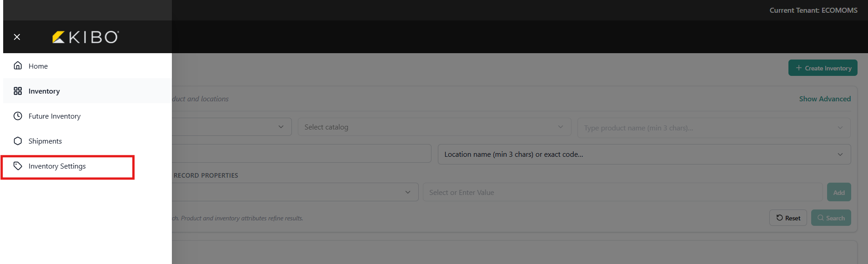Open the record properties dropdown chevron
868x264 pixels.
(x=408, y=192)
